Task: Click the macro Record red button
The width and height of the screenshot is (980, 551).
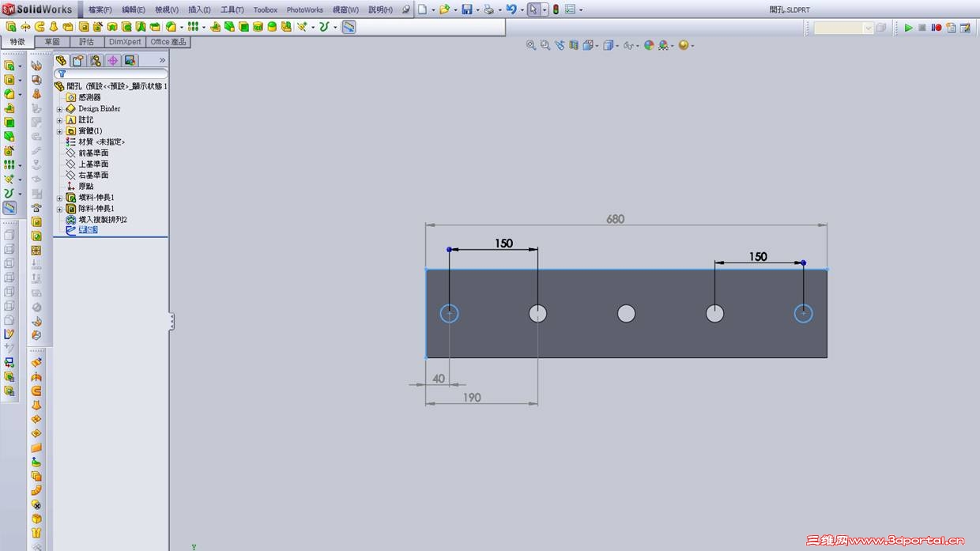Action: coord(936,28)
